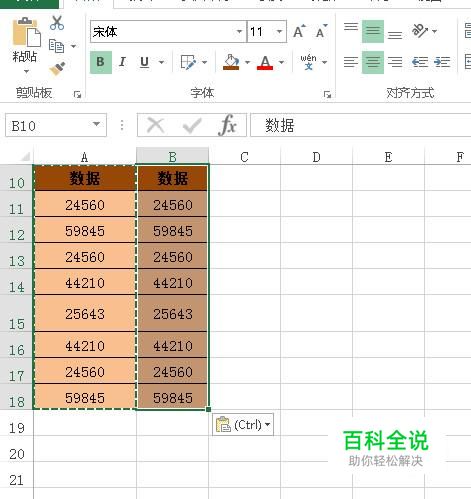Viewport: 471px width, 499px height.
Task: Increase indent
Action: click(442, 62)
